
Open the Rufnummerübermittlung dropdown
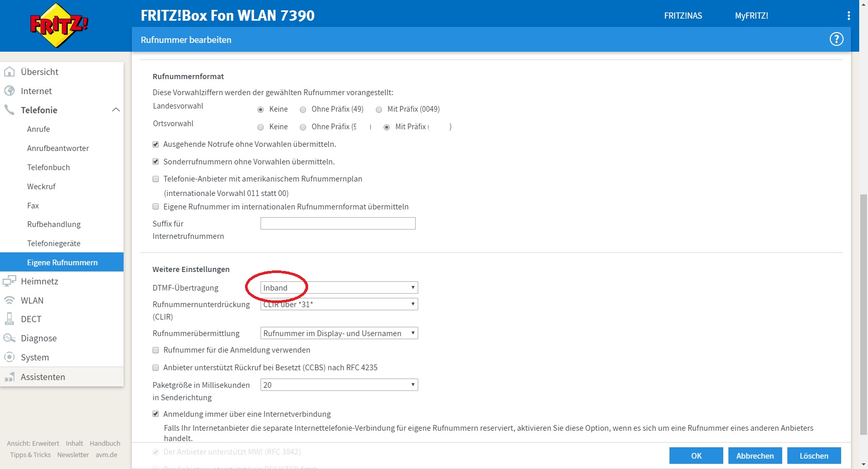click(339, 334)
